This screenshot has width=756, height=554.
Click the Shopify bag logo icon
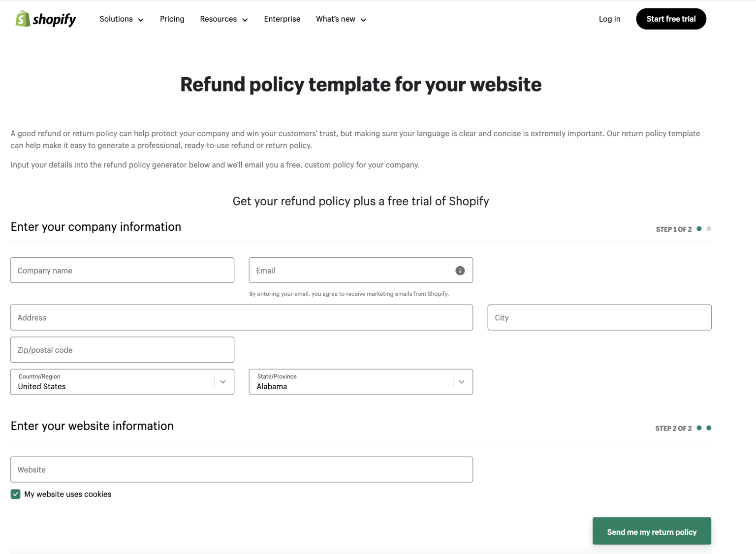(x=22, y=19)
